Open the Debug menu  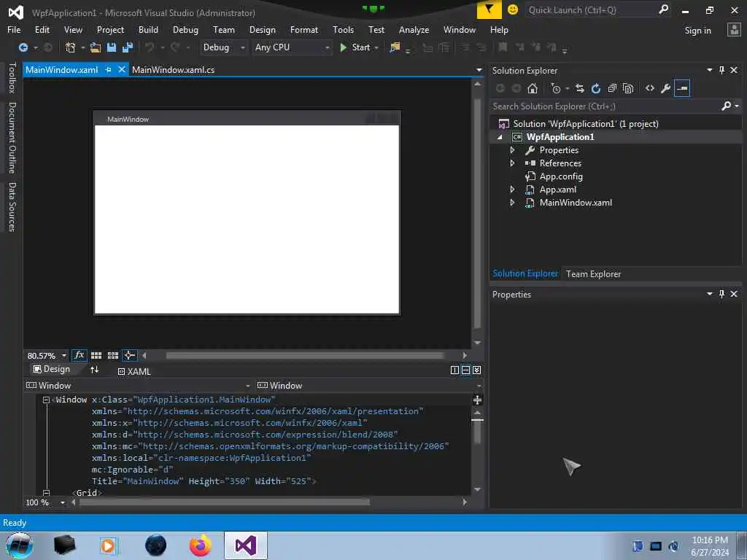point(185,29)
